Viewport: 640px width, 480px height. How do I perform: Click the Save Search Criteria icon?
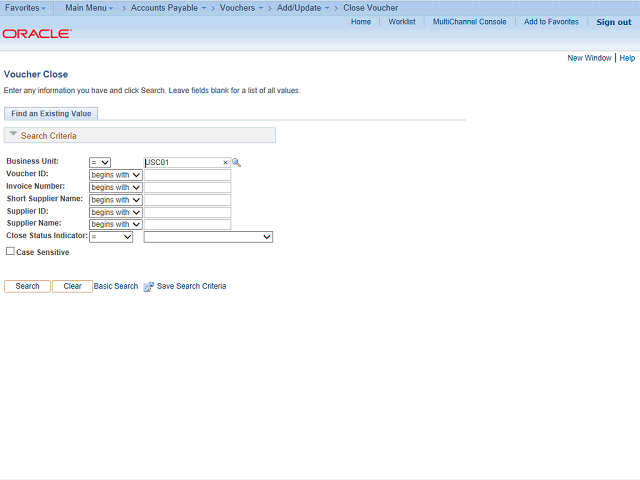[149, 287]
